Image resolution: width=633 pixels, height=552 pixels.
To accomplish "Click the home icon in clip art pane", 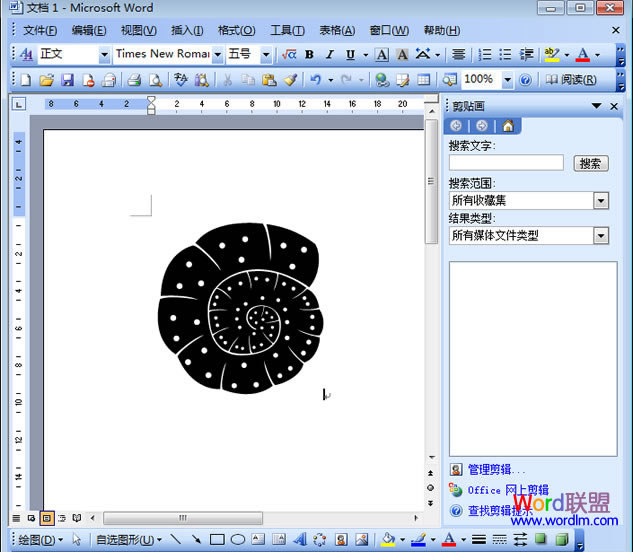I will pos(508,125).
